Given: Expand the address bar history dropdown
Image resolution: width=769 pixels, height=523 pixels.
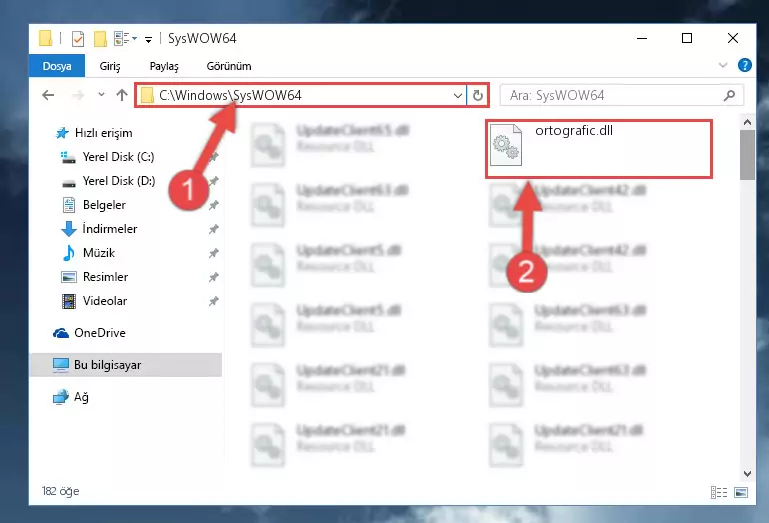Looking at the screenshot, I should (x=458, y=95).
